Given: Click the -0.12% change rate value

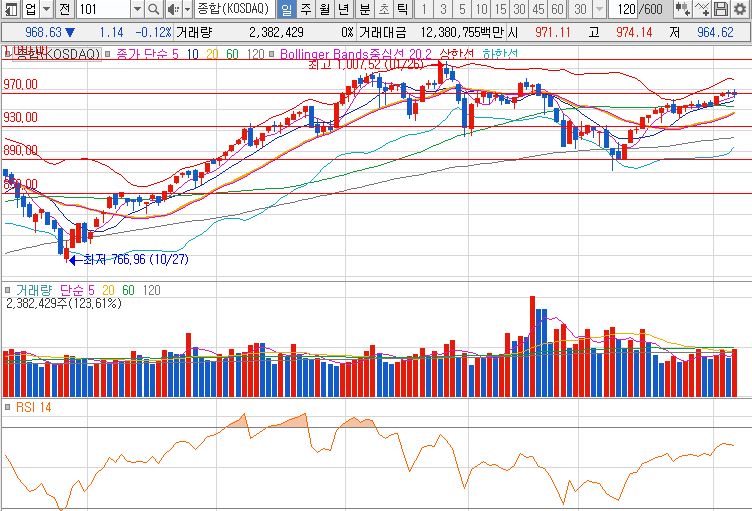Looking at the screenshot, I should [153, 33].
